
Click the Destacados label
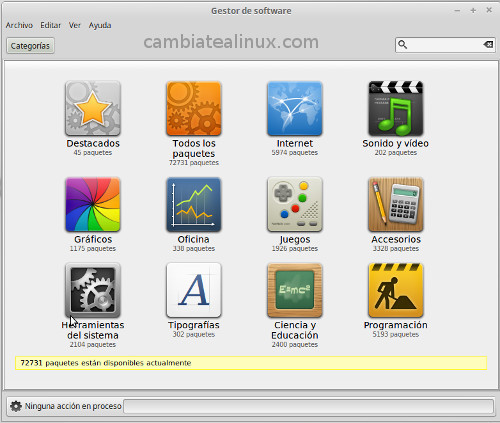coord(93,143)
